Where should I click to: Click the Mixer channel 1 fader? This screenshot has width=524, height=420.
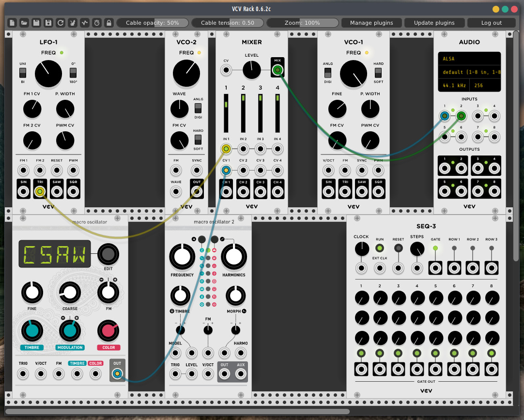click(226, 113)
